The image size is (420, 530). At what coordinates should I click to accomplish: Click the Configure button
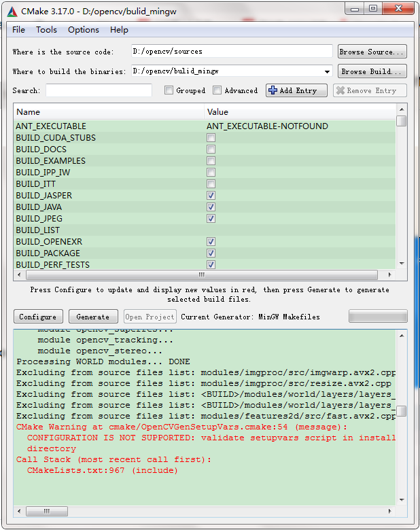(x=38, y=317)
